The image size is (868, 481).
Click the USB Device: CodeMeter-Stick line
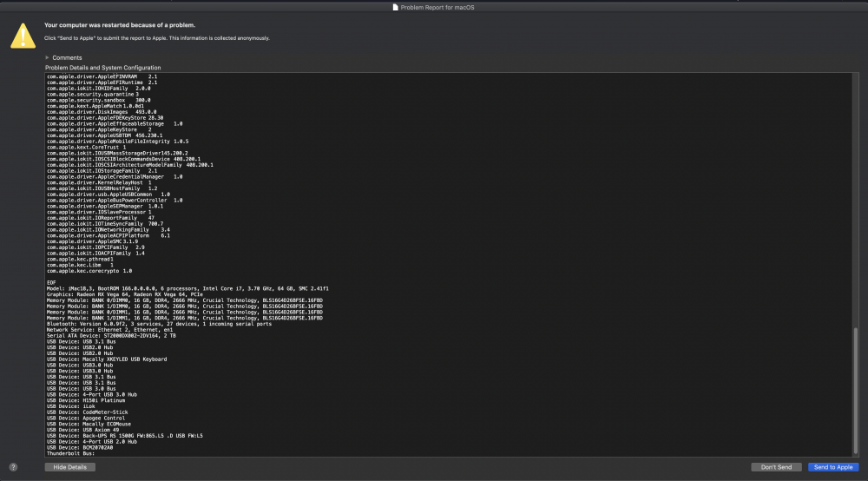pos(88,412)
